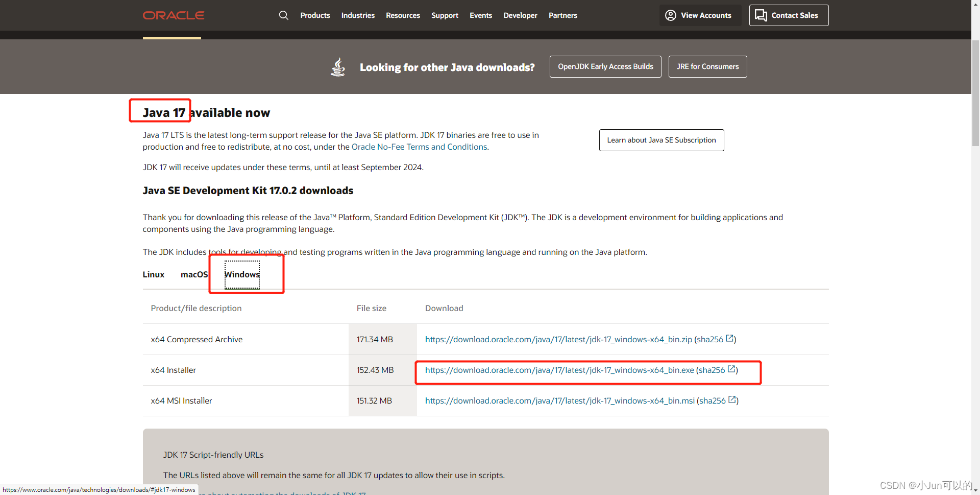Open the Resources menu
Screen dimensions: 980x495
(403, 15)
